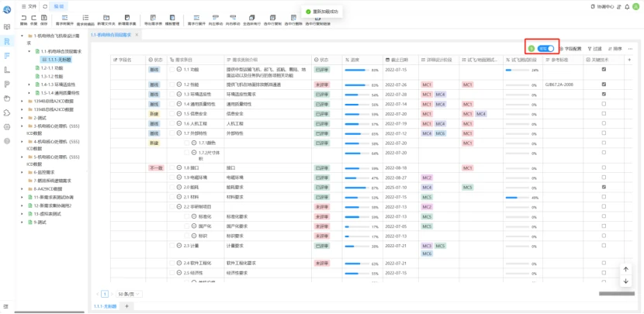Image resolution: width=644 pixels, height=314 pixels.
Task: Add a new sheet with the plus at bottom
Action: point(126,306)
